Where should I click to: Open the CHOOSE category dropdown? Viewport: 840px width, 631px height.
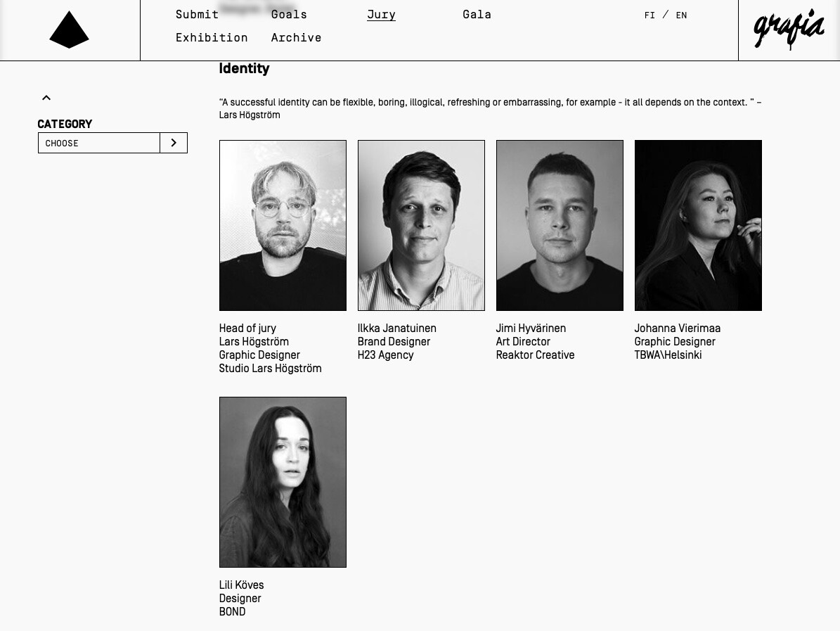pos(99,143)
